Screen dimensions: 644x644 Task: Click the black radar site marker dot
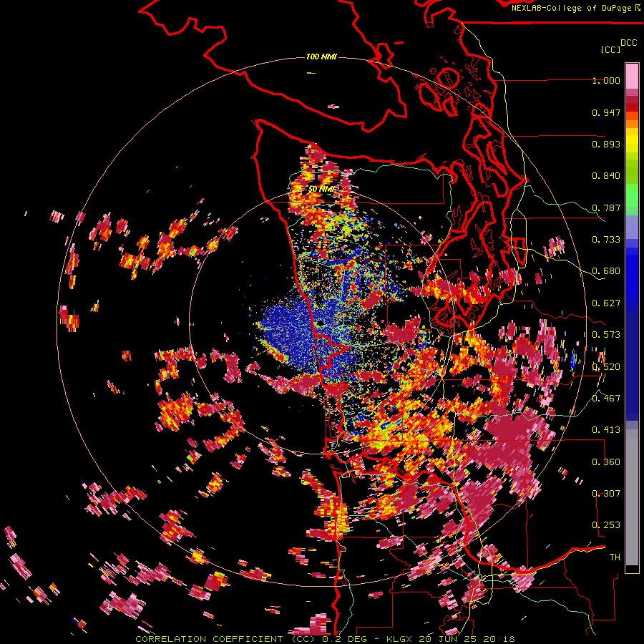click(x=320, y=323)
